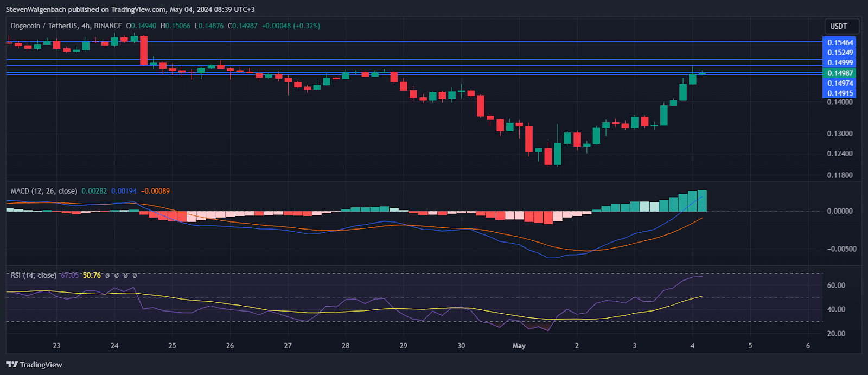Click the 0.15249 blue price label

coord(840,53)
